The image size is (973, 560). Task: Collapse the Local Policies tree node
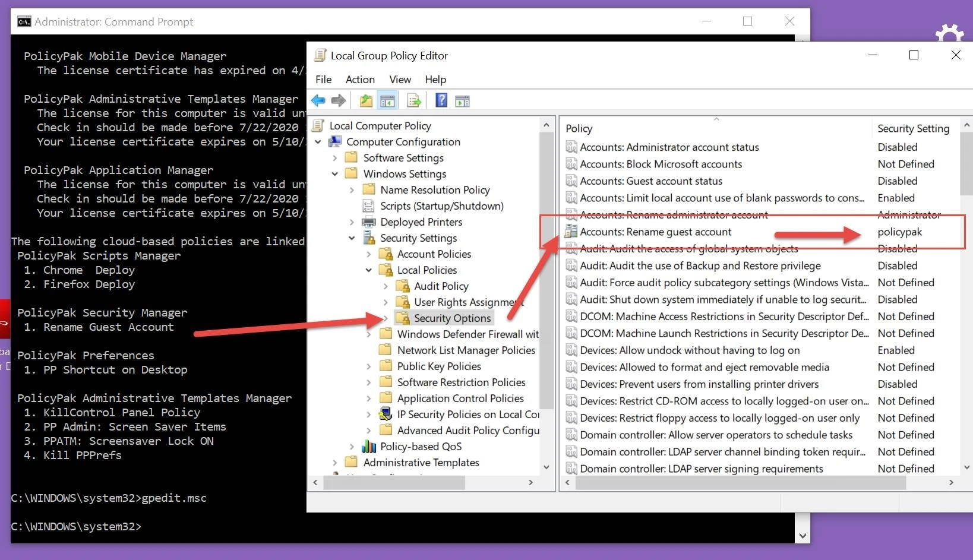[369, 270]
